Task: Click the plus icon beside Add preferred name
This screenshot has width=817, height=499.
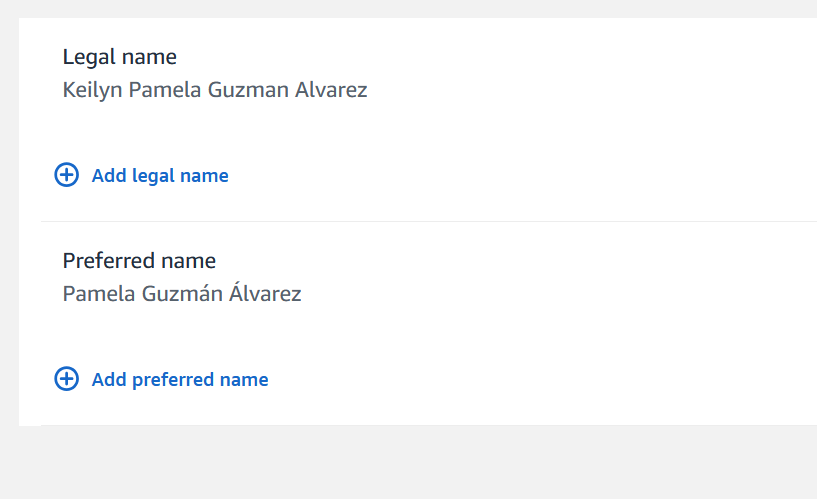Action: point(66,380)
